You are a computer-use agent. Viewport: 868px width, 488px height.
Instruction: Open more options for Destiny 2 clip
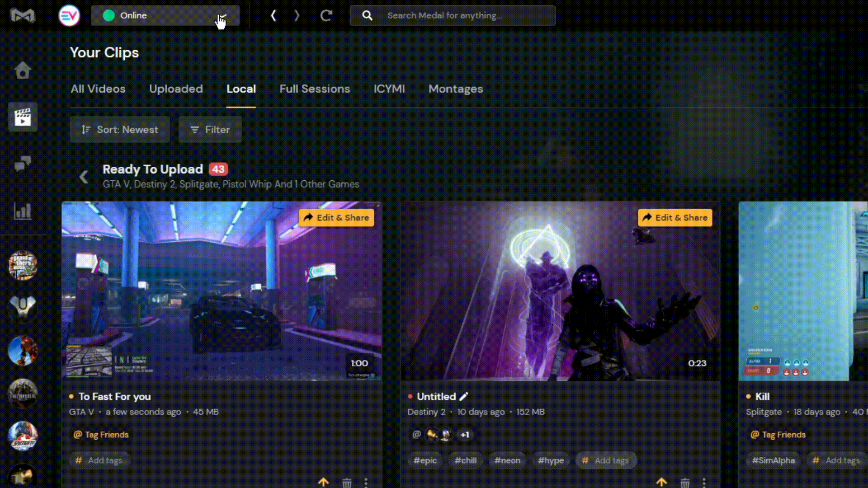(704, 483)
